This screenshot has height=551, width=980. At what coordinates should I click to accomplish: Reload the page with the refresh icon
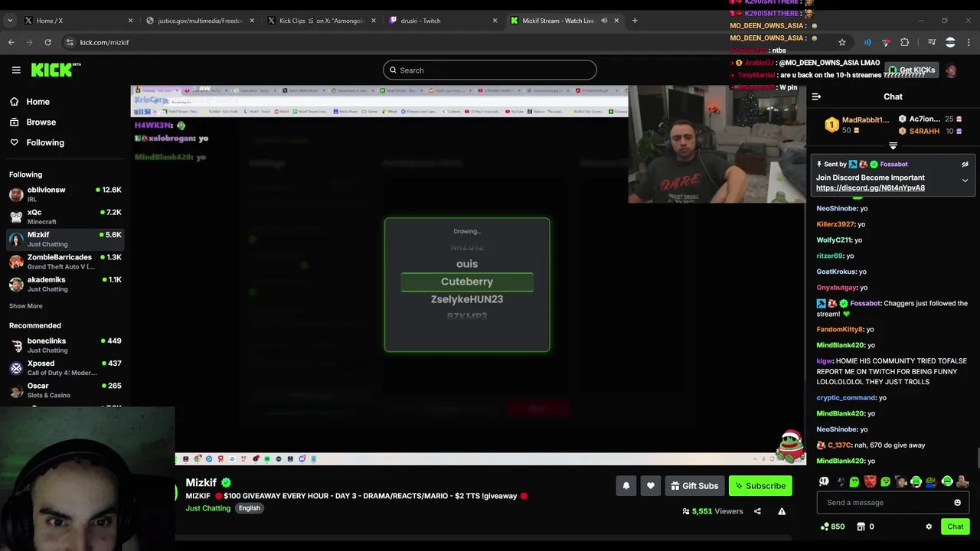click(x=47, y=42)
